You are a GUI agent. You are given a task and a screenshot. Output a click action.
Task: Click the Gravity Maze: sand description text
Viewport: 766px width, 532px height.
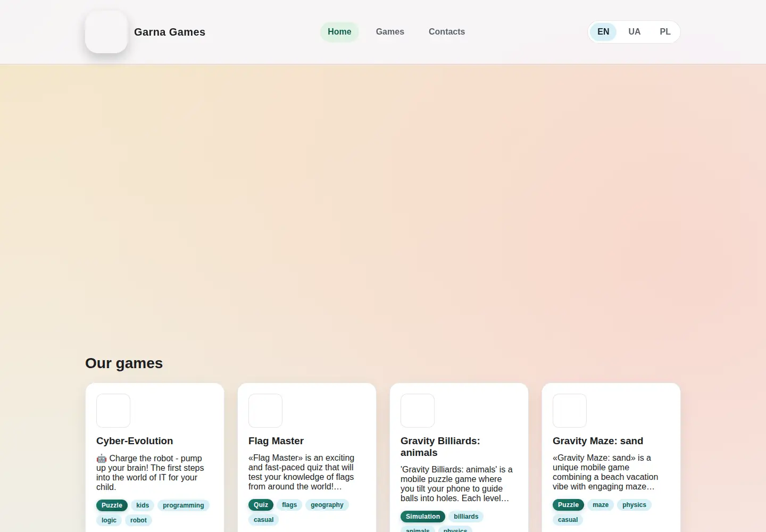[605, 472]
